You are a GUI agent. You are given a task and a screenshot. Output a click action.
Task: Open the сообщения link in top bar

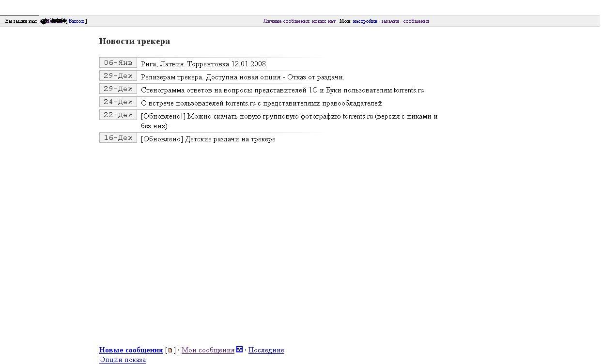(x=416, y=21)
